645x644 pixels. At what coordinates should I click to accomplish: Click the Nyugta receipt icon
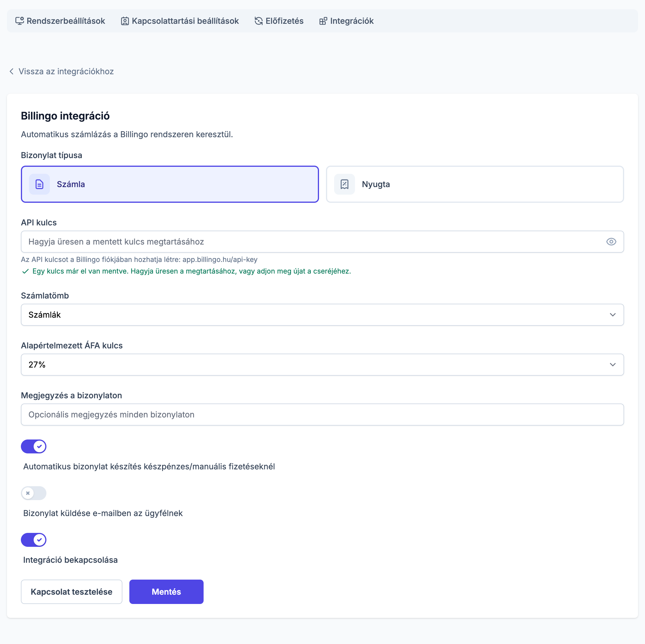point(345,184)
